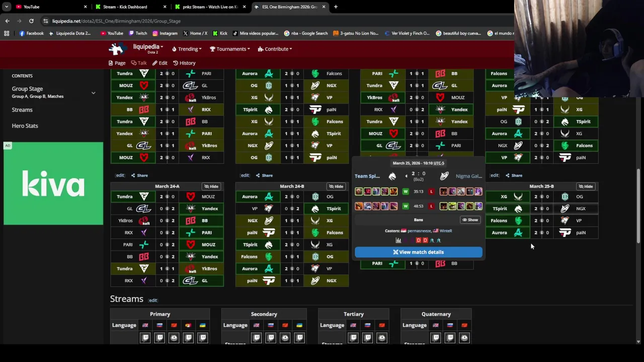The image size is (644, 362).
Task: Open the Trending dropdown menu
Action: coord(187,49)
